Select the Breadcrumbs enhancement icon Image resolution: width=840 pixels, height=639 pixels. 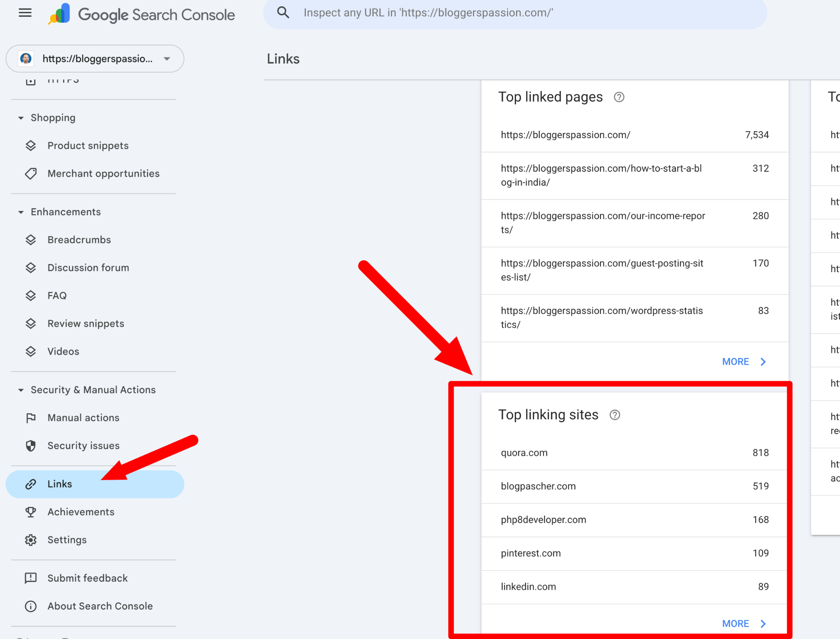click(31, 240)
